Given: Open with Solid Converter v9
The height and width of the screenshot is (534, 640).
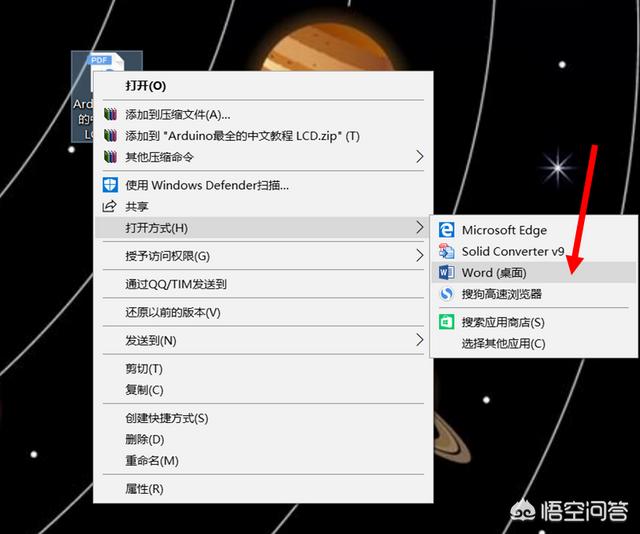Looking at the screenshot, I should 534,251.
